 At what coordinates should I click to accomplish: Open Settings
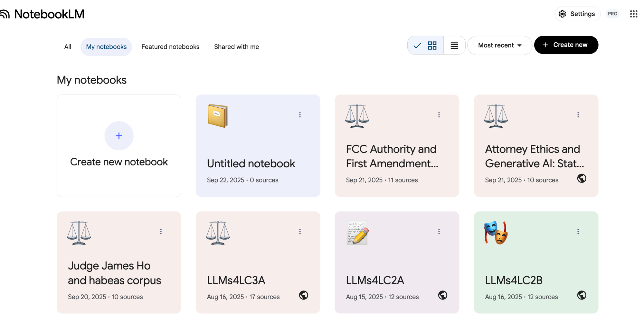[x=577, y=14]
